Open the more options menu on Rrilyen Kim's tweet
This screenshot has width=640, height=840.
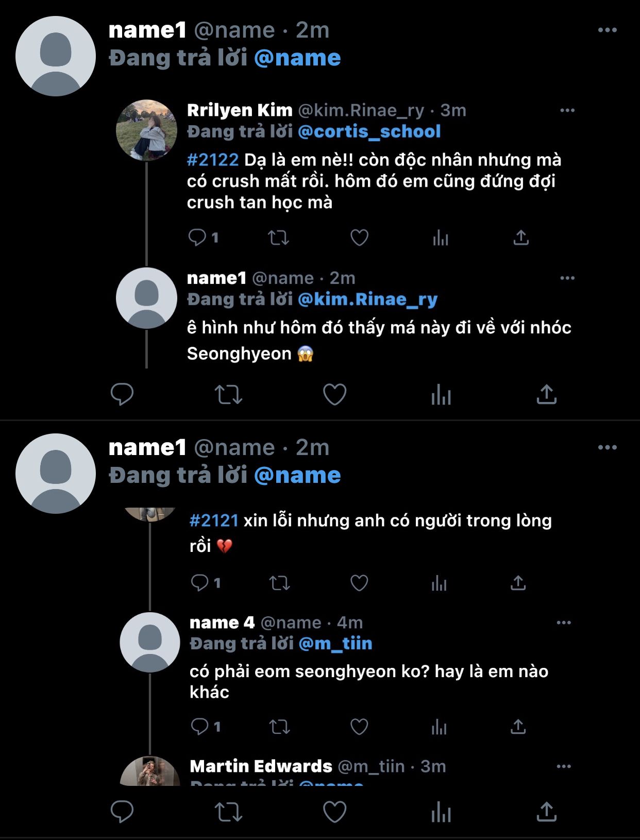tap(567, 110)
